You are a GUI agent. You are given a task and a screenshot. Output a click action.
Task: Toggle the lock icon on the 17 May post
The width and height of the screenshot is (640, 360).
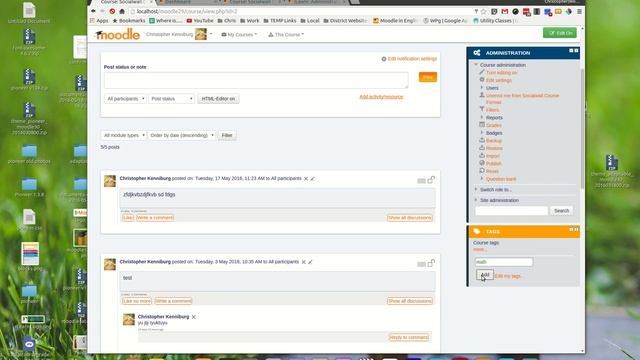(431, 180)
